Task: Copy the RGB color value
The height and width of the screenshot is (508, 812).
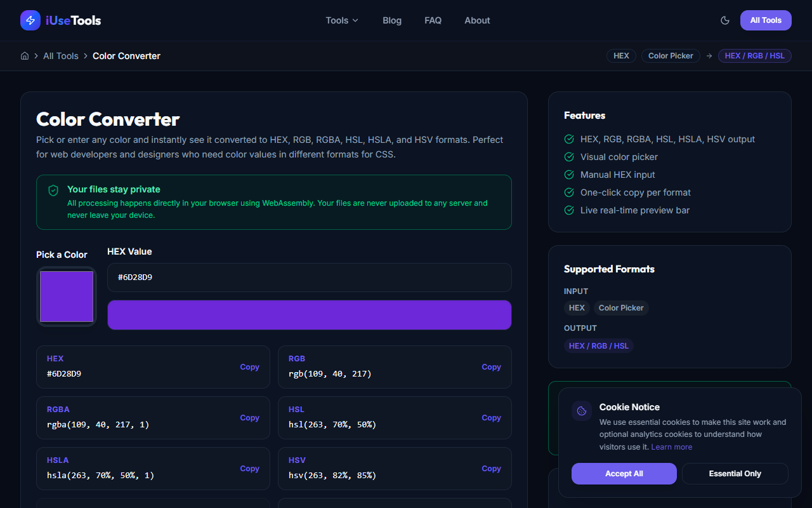Action: pyautogui.click(x=491, y=367)
